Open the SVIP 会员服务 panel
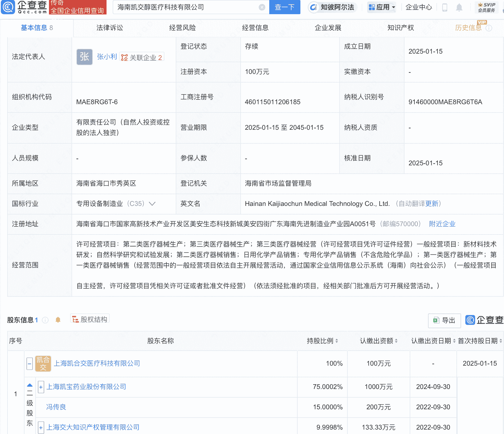The height and width of the screenshot is (434, 504). (x=486, y=8)
